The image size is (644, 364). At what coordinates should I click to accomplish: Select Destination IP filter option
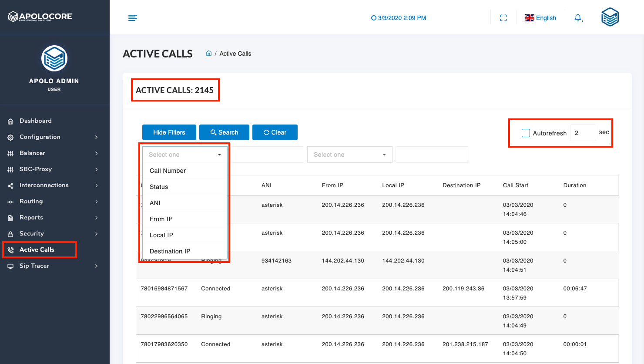(170, 251)
